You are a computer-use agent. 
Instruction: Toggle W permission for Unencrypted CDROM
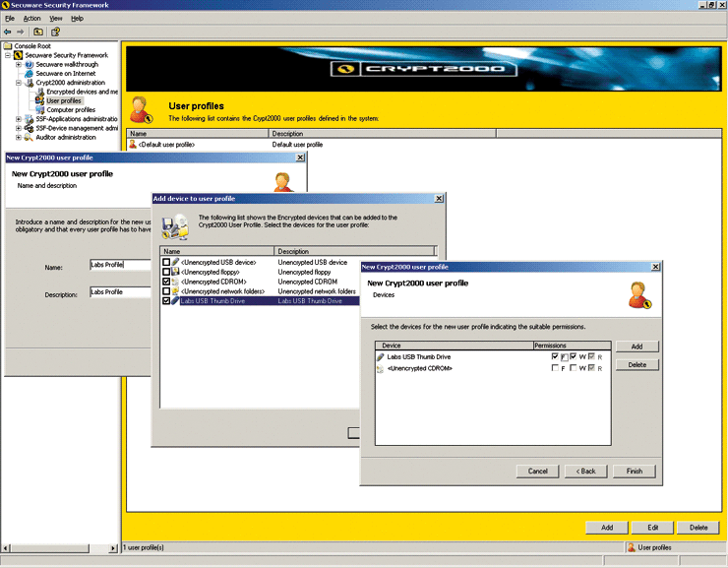coord(574,368)
